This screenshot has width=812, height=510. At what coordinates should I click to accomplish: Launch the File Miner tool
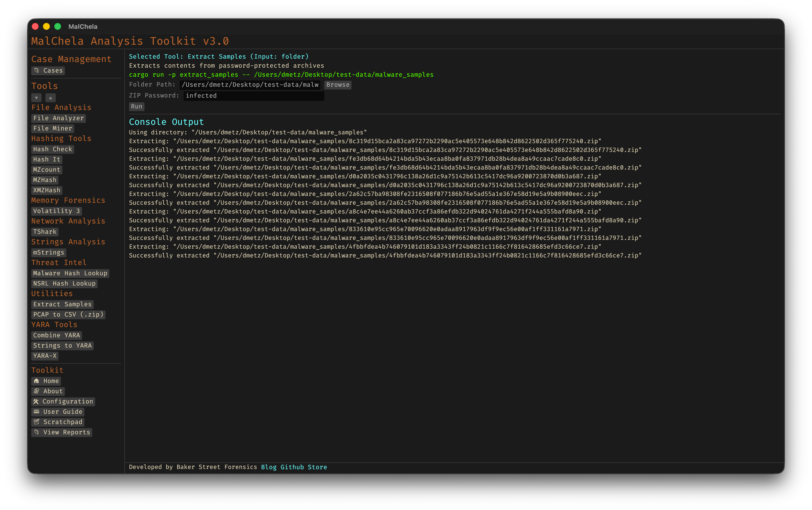tap(53, 128)
